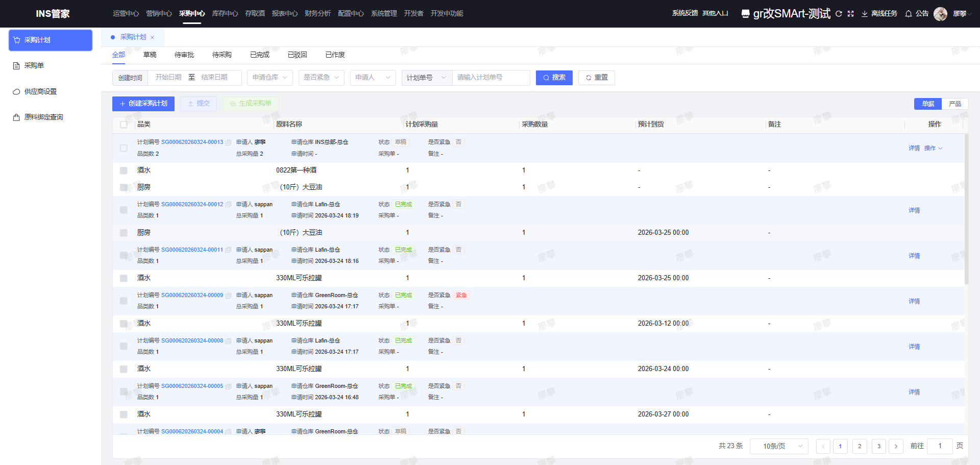
Task: Expand the 是否紧急 filter dropdown
Action: pos(321,78)
